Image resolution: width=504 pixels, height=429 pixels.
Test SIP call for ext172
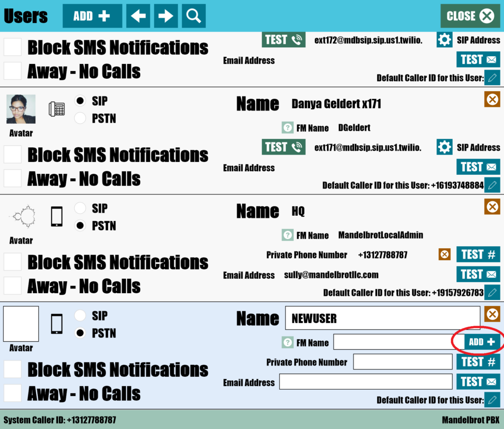point(283,39)
